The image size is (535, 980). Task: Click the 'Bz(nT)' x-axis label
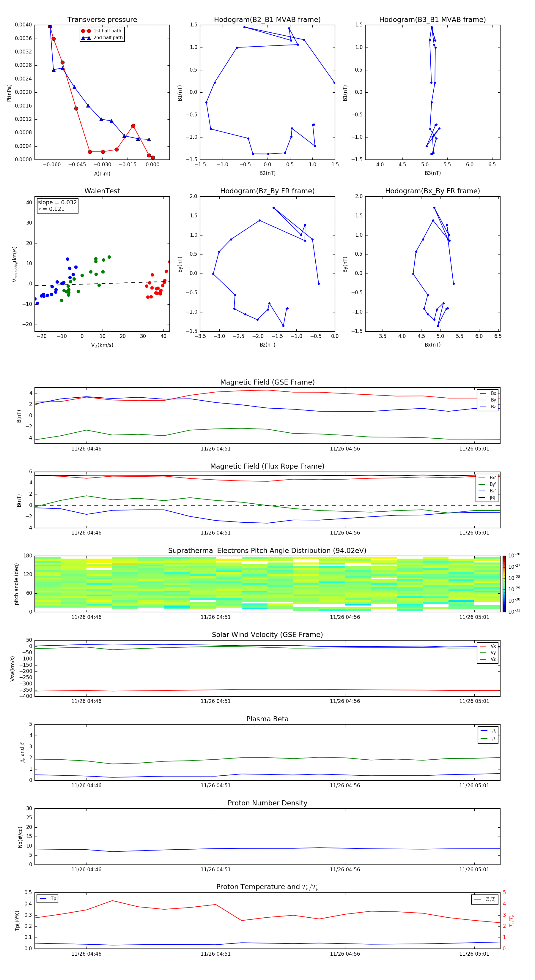267,345
